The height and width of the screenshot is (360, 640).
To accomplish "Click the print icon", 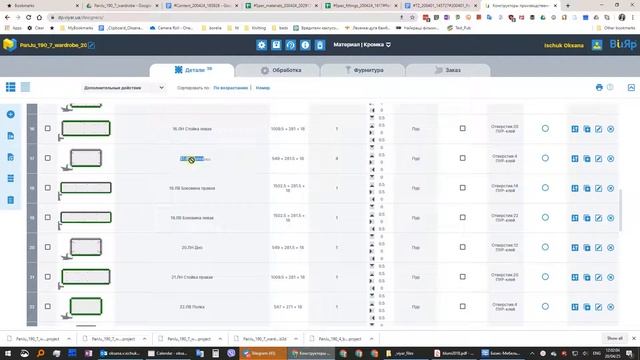I will click(x=599, y=87).
